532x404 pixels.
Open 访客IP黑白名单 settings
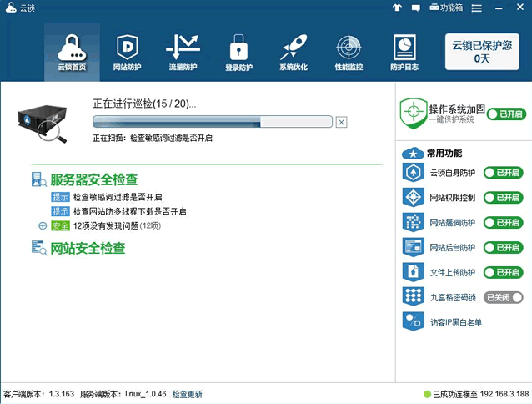[456, 322]
